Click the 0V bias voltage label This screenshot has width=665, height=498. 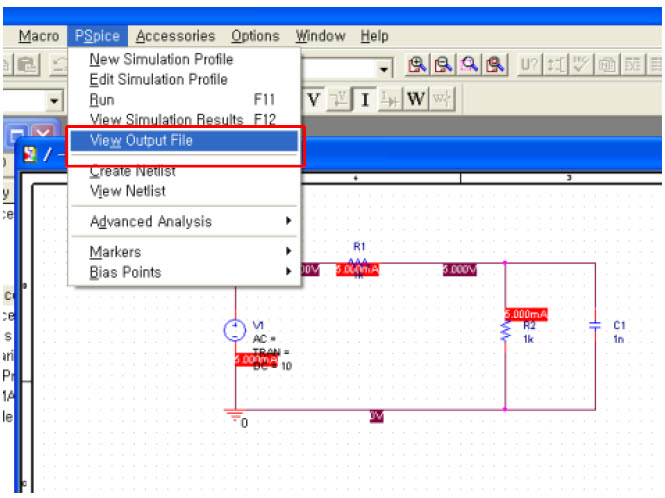click(x=377, y=416)
